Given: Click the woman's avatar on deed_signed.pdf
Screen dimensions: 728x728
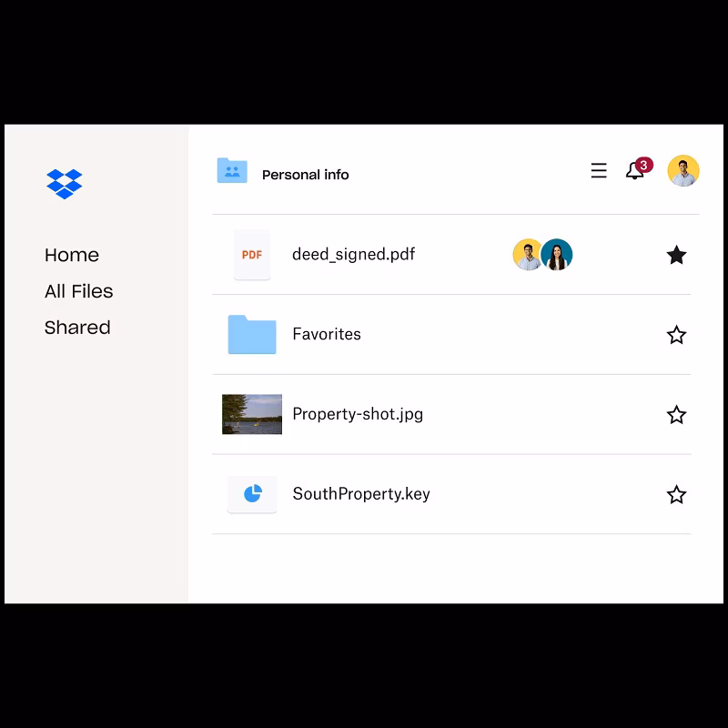Looking at the screenshot, I should pyautogui.click(x=556, y=255).
